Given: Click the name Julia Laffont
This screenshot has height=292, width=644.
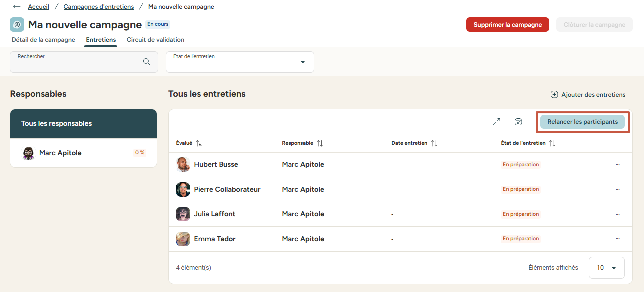Looking at the screenshot, I should 214,214.
